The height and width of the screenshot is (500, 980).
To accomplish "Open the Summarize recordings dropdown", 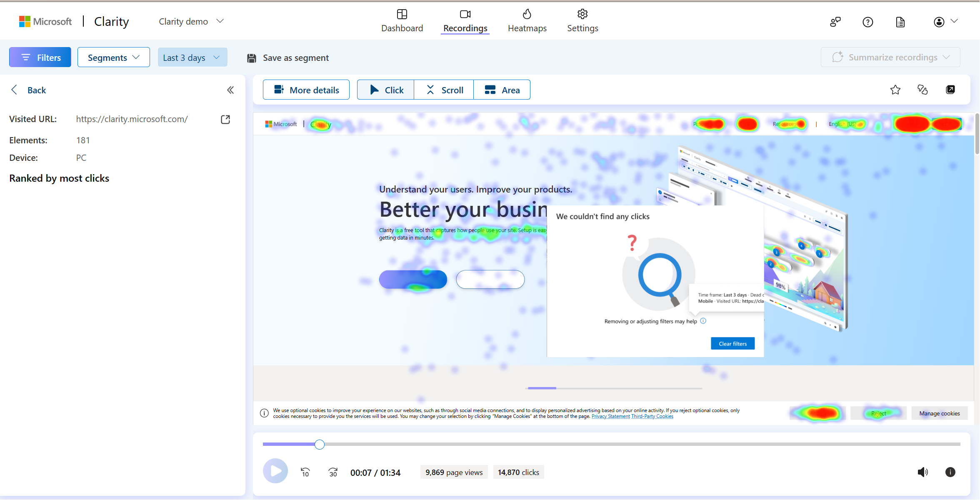I will tap(890, 57).
